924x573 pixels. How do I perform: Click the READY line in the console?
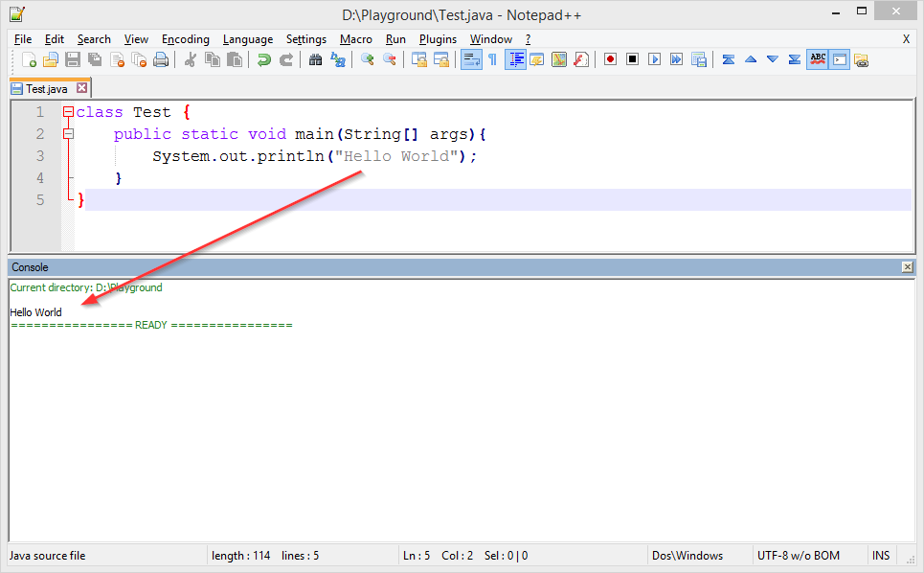(x=151, y=325)
